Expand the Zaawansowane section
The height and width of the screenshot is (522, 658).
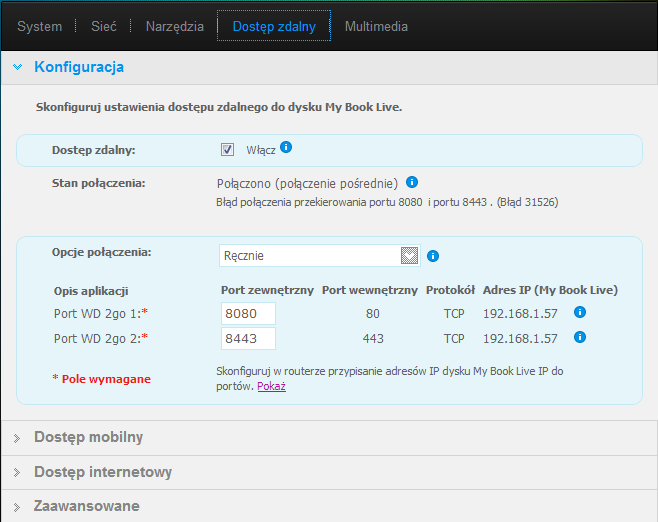click(x=329, y=506)
